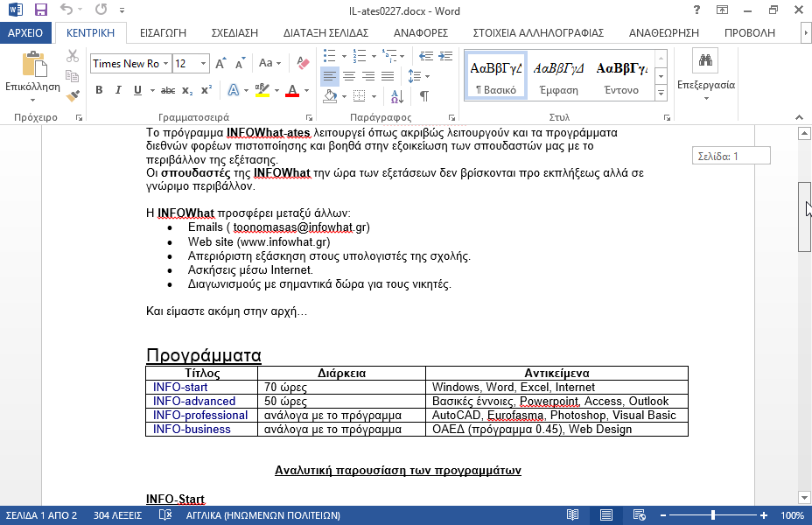Expand the numbered list style dropdown
812x525 pixels.
point(374,56)
